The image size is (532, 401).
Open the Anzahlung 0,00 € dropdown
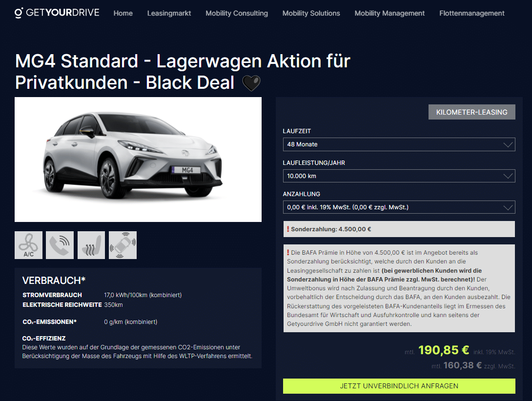(x=399, y=207)
